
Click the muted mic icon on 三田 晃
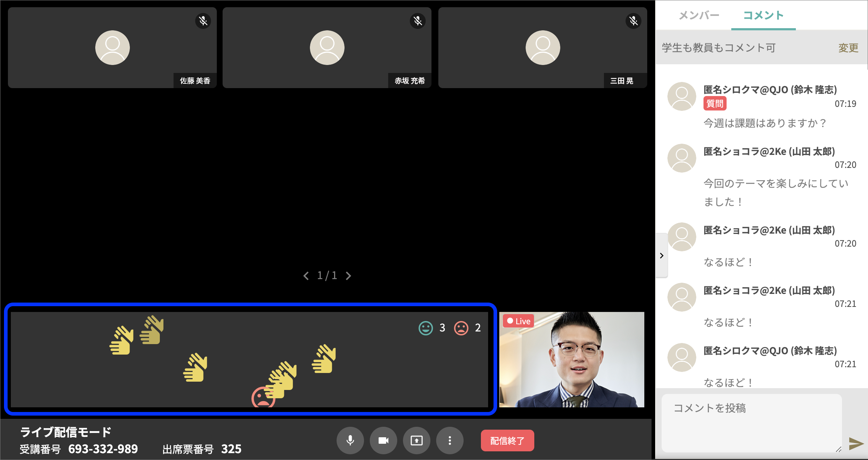click(634, 21)
